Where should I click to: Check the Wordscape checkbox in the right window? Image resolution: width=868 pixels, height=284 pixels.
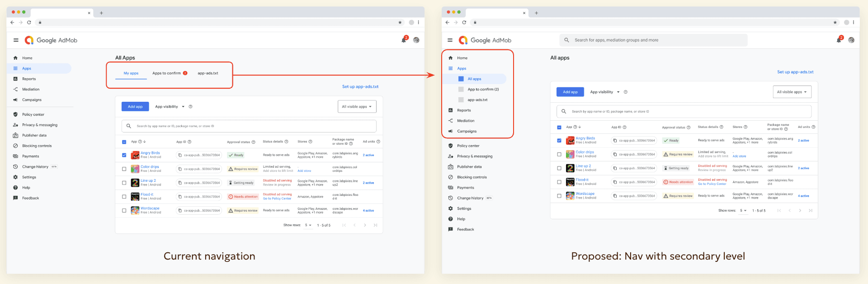(x=559, y=196)
